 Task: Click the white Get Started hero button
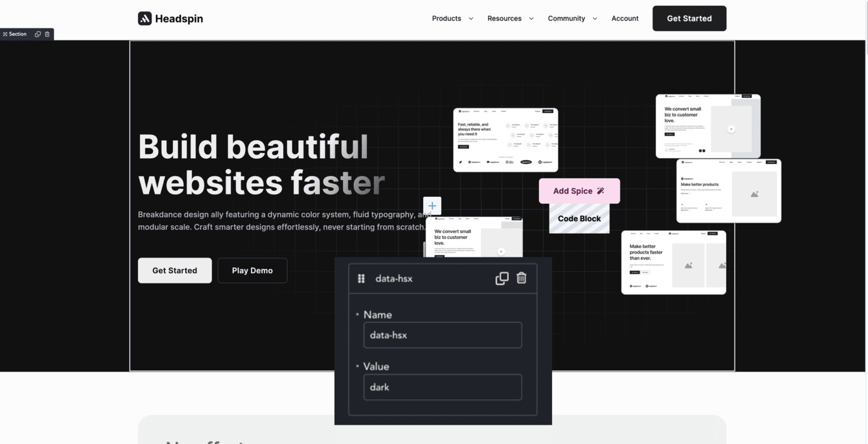[x=175, y=270]
